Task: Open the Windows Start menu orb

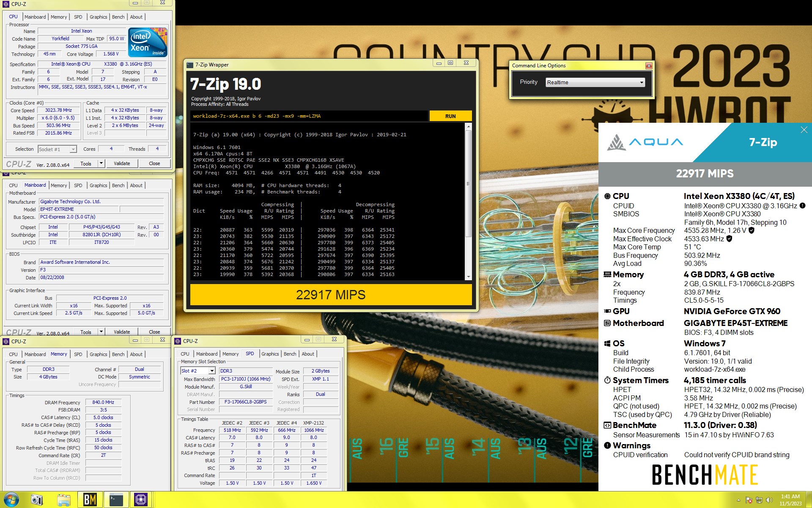Action: point(11,500)
